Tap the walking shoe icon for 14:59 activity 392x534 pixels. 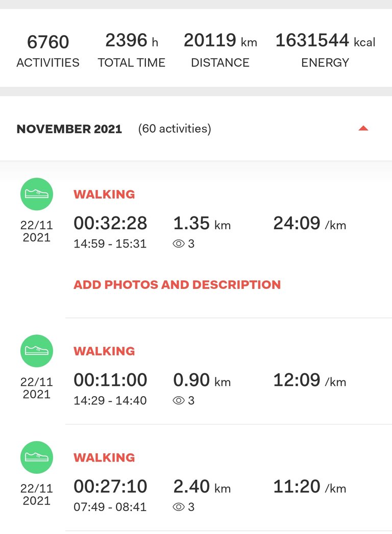(36, 194)
